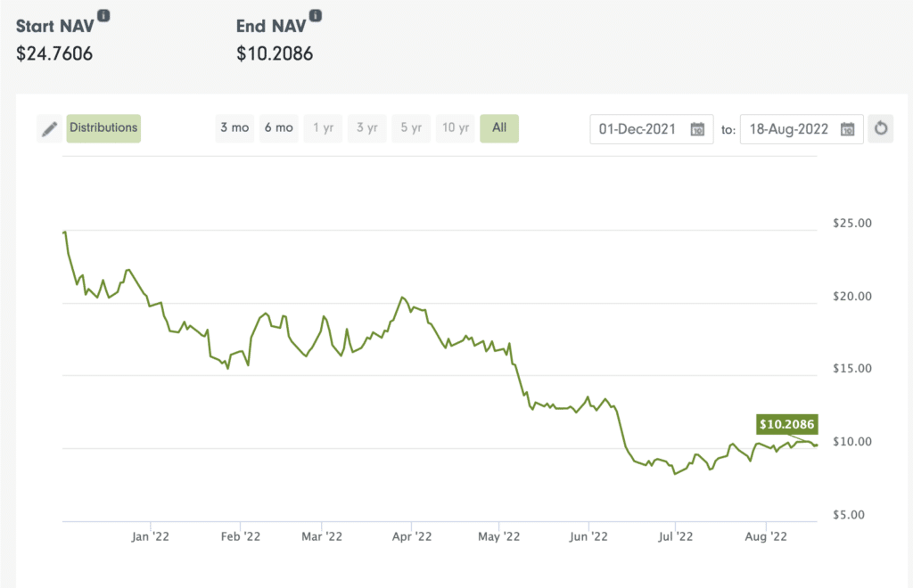Viewport: 913px width, 588px height.
Task: Open the end date calendar icon
Action: tap(848, 129)
